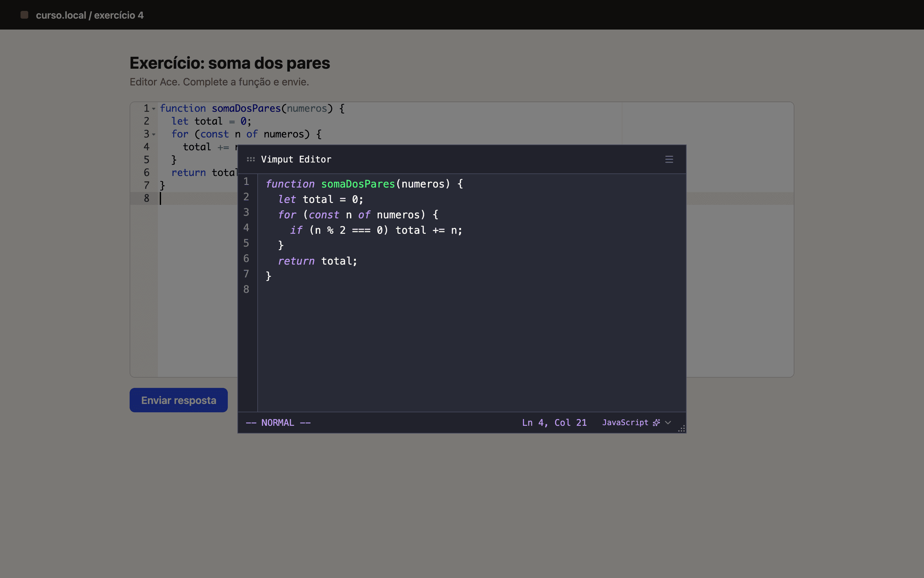Click closing brace on Vimput line 7
The image size is (924, 578).
coord(269,276)
